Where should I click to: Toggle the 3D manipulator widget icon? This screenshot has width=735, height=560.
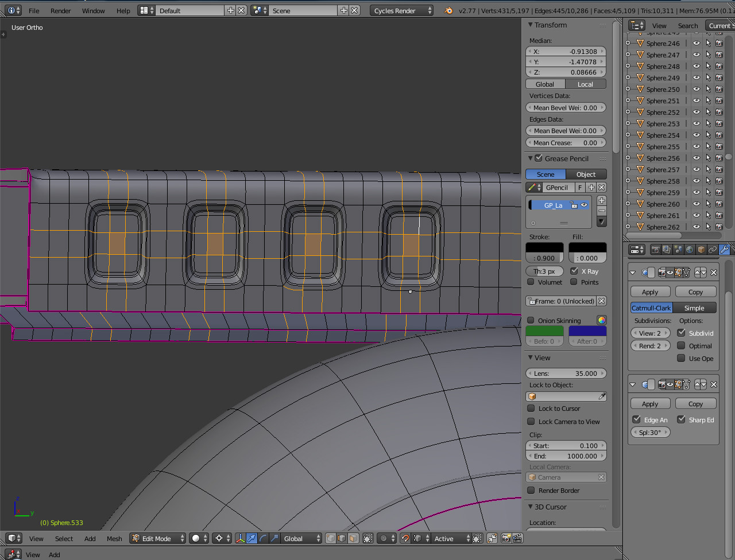(x=241, y=538)
